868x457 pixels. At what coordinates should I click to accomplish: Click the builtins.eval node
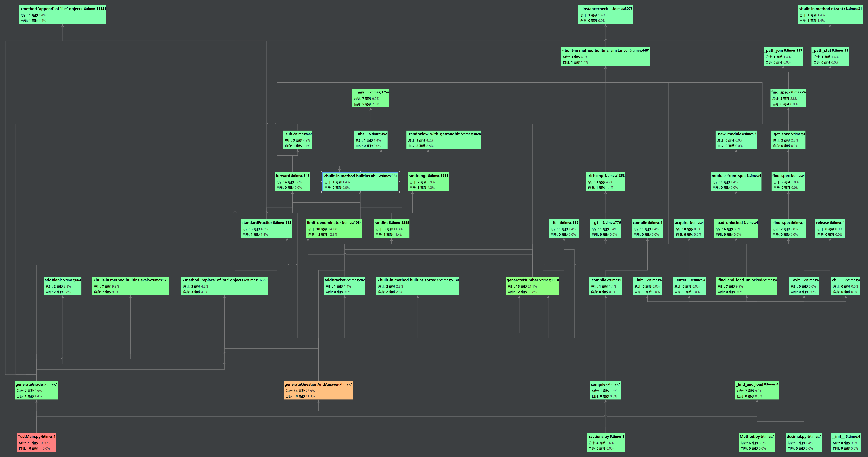[130, 286]
